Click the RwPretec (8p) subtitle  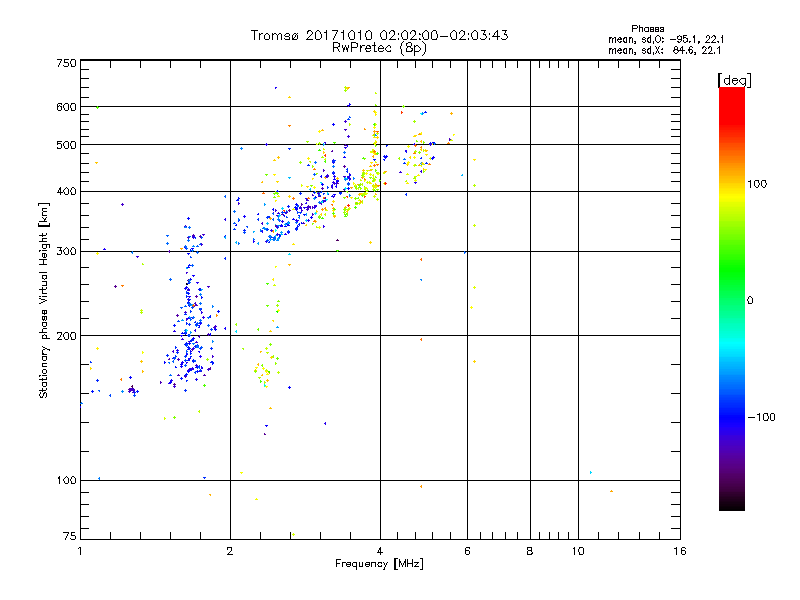379,47
